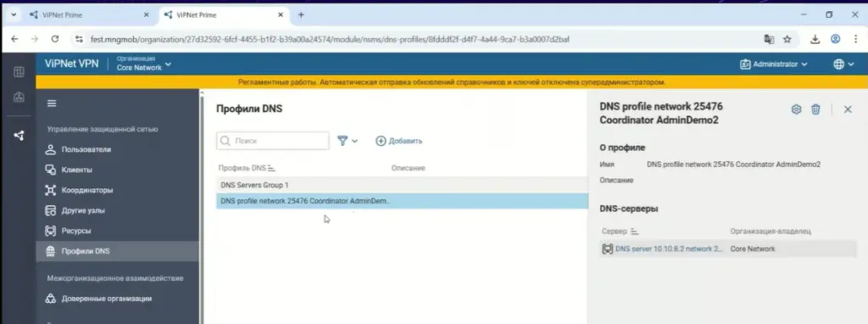Screen dimensions: 868x324
Task: Click the browser address bar URL
Action: [x=330, y=39]
